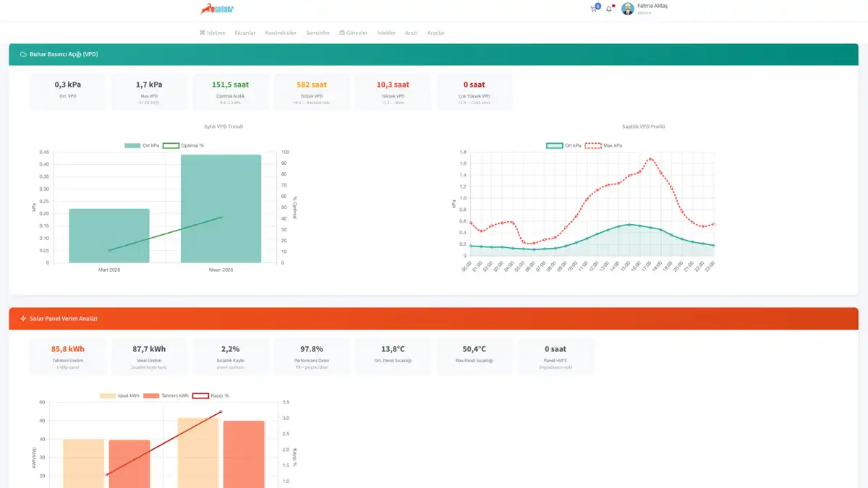Click the lightning icon in Solar Panel header
This screenshot has width=868, height=488.
coord(23,318)
